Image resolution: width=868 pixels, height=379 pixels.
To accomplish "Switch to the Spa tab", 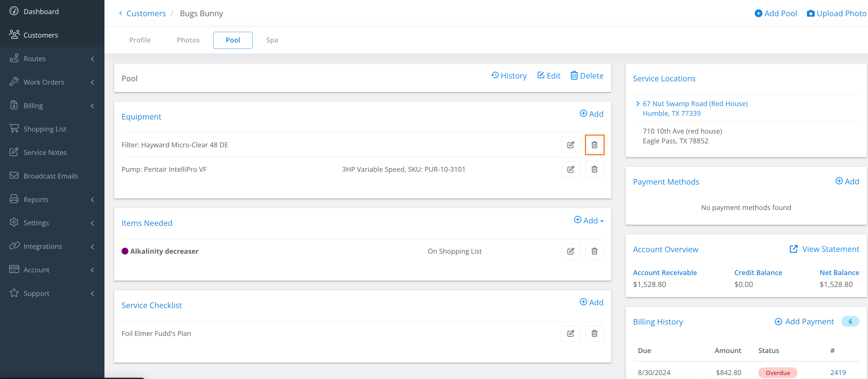I will point(272,40).
